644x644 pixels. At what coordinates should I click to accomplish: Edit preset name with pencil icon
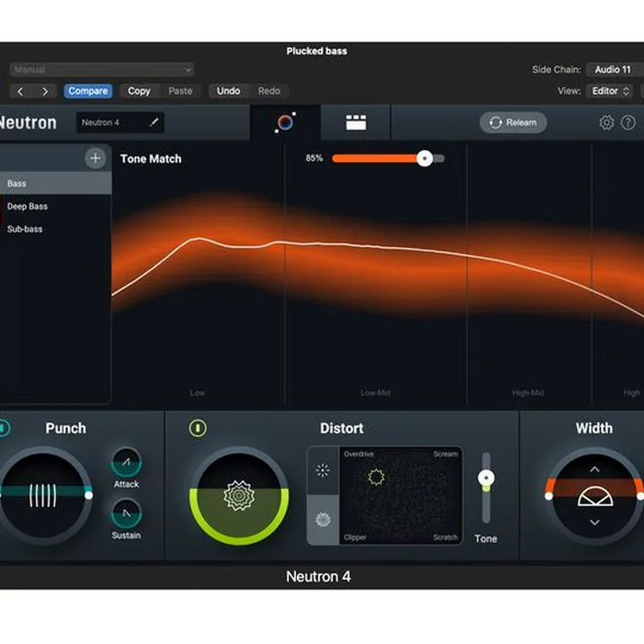coord(154,122)
